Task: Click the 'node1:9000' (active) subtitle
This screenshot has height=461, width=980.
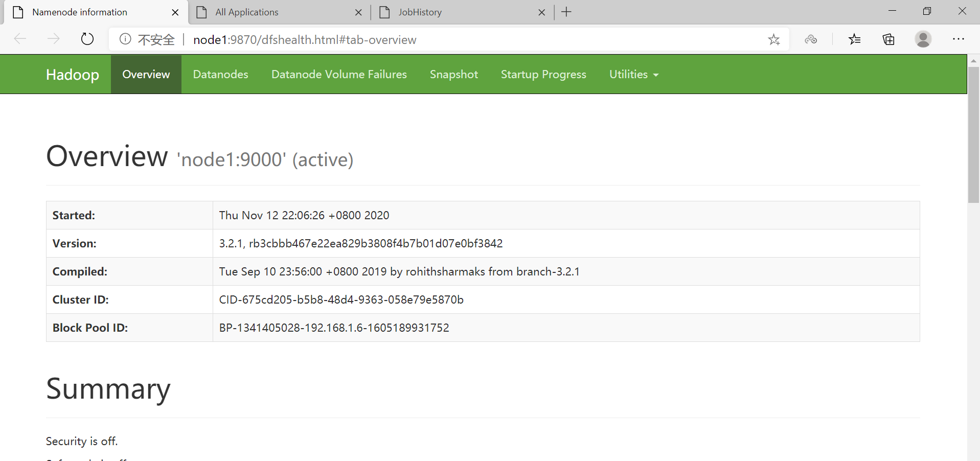Action: (x=265, y=160)
